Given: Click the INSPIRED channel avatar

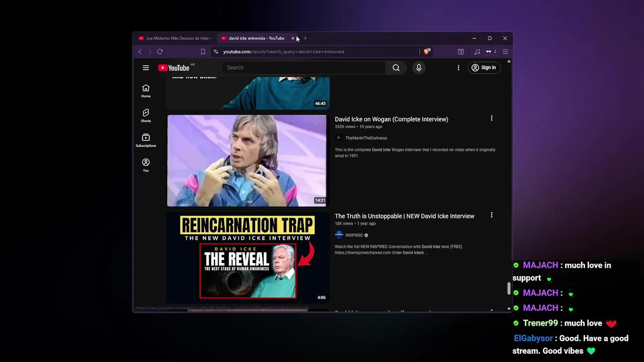Looking at the screenshot, I should coord(339,235).
